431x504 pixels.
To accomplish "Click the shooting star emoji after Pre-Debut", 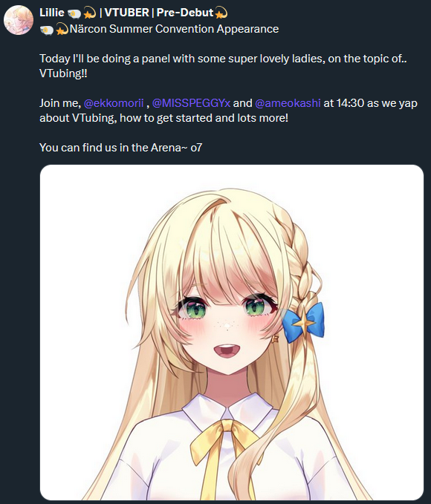I will click(221, 13).
